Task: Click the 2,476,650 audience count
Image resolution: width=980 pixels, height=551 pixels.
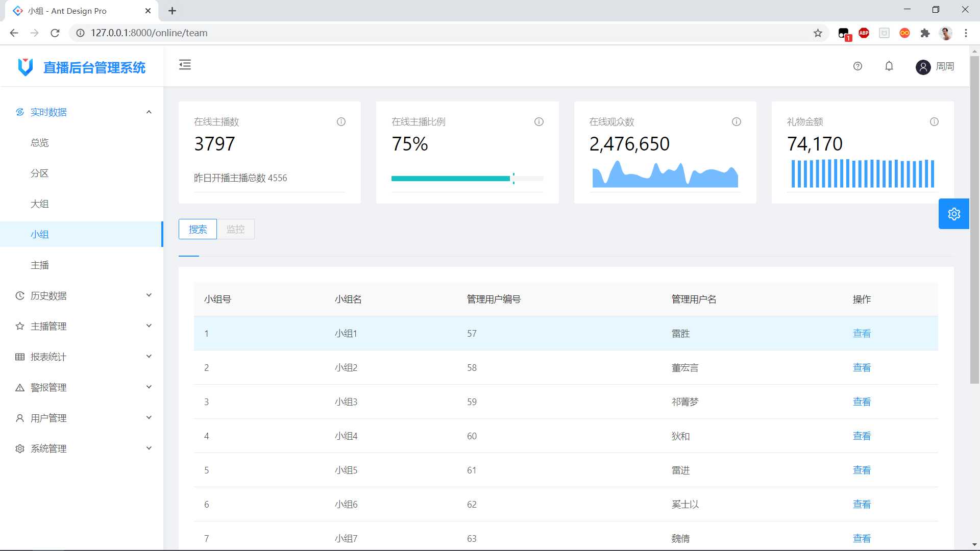Action: 629,144
